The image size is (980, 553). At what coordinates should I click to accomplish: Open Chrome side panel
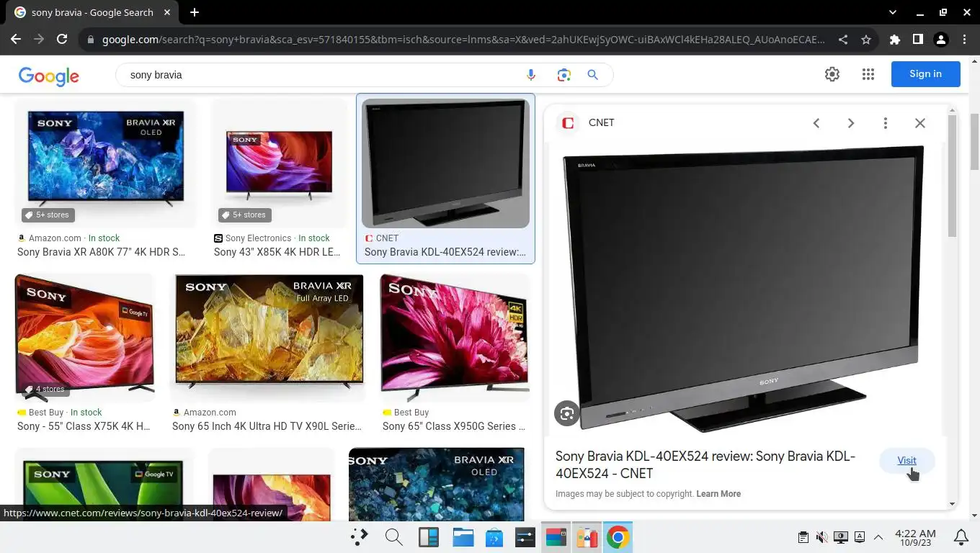pyautogui.click(x=918, y=40)
